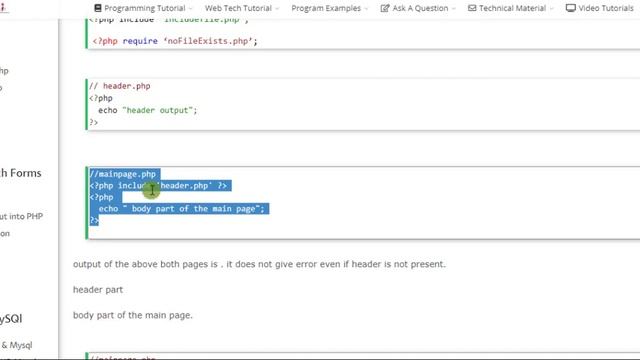The image size is (640, 360).
Task: Click the 'body part of the main page.' output text
Action: [133, 315]
